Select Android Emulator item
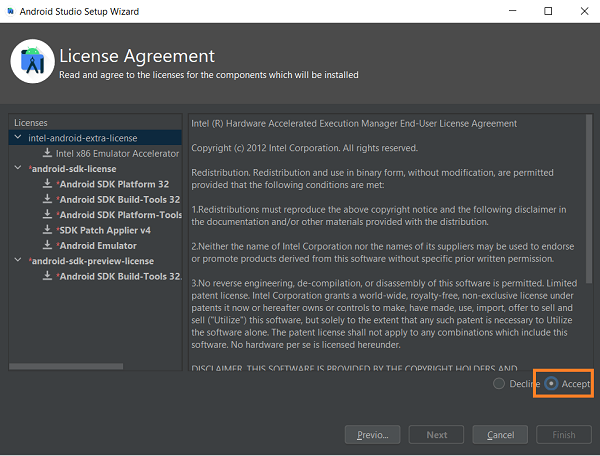This screenshot has height=456, width=600. point(97,246)
